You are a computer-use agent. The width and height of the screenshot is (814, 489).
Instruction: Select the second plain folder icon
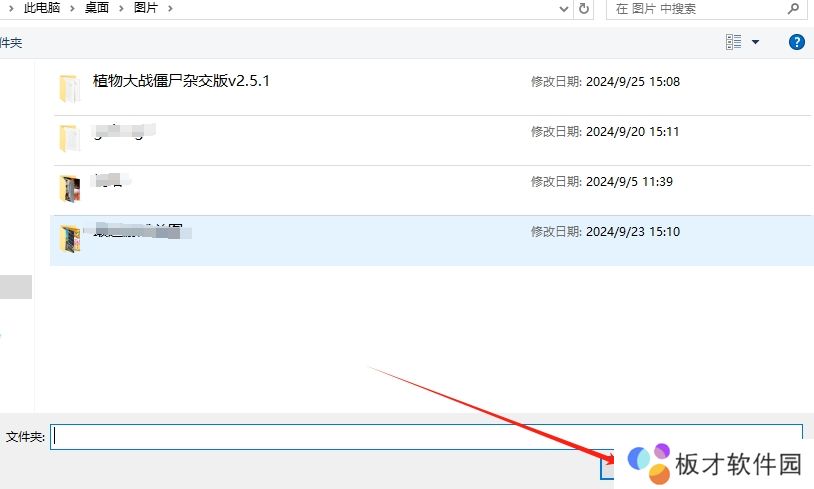(69, 138)
